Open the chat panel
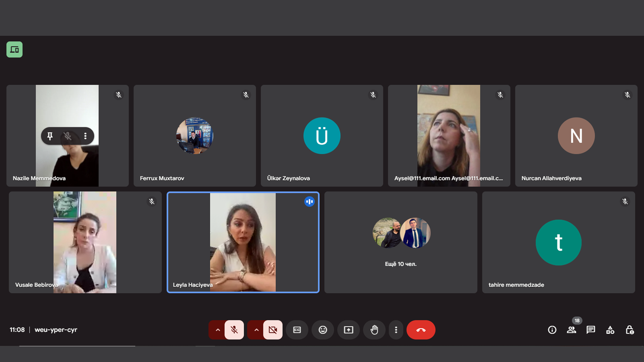This screenshot has height=362, width=644. coord(591,330)
